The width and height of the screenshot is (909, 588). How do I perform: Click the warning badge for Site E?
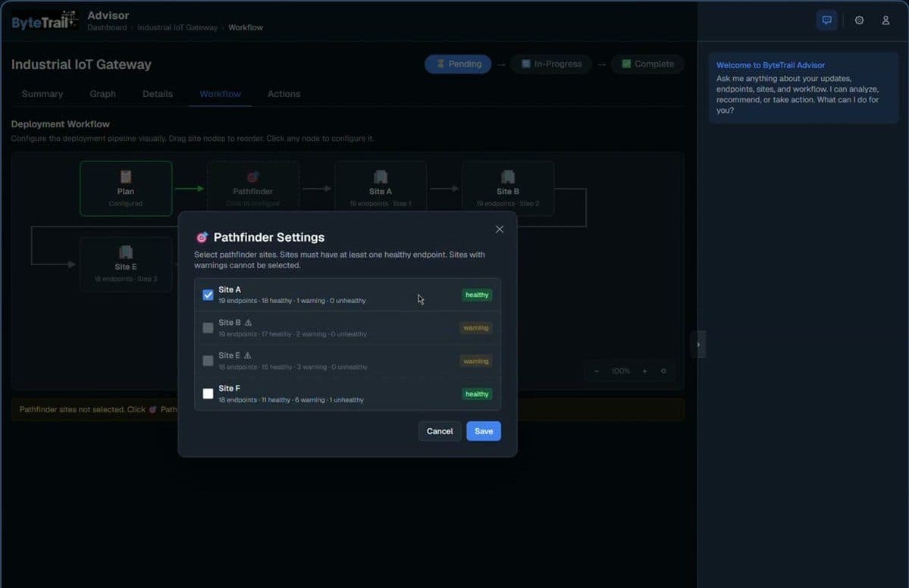point(476,361)
